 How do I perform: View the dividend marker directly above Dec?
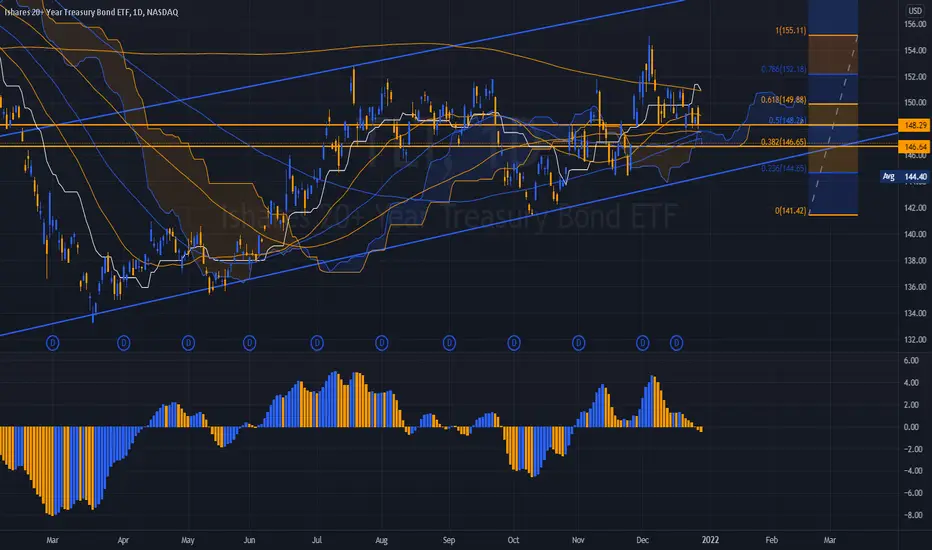pos(643,342)
